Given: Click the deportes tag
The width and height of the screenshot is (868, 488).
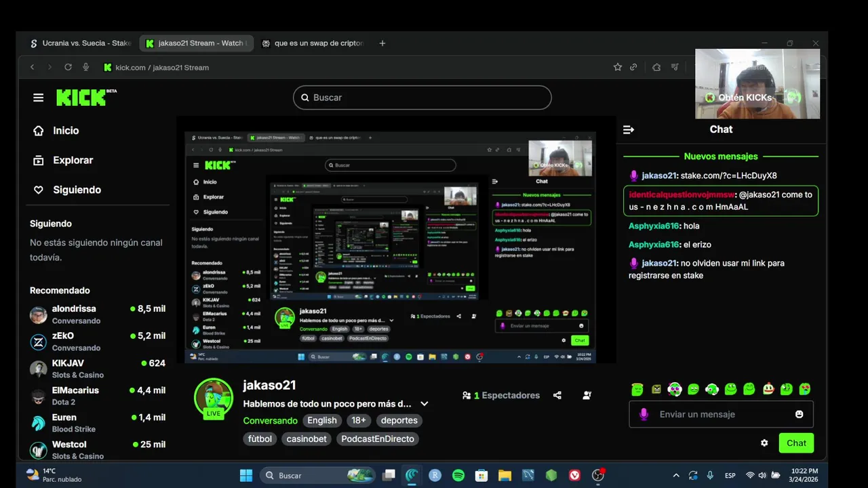Looking at the screenshot, I should coord(399,420).
